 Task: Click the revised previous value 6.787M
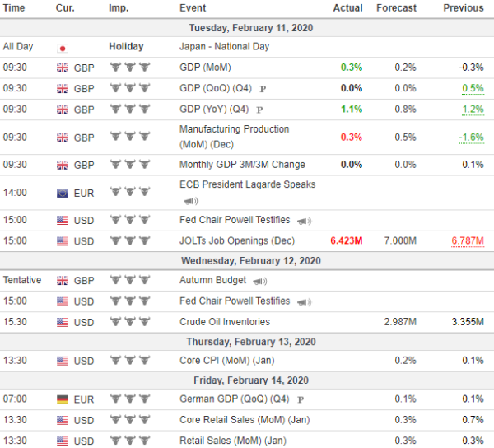pyautogui.click(x=468, y=241)
